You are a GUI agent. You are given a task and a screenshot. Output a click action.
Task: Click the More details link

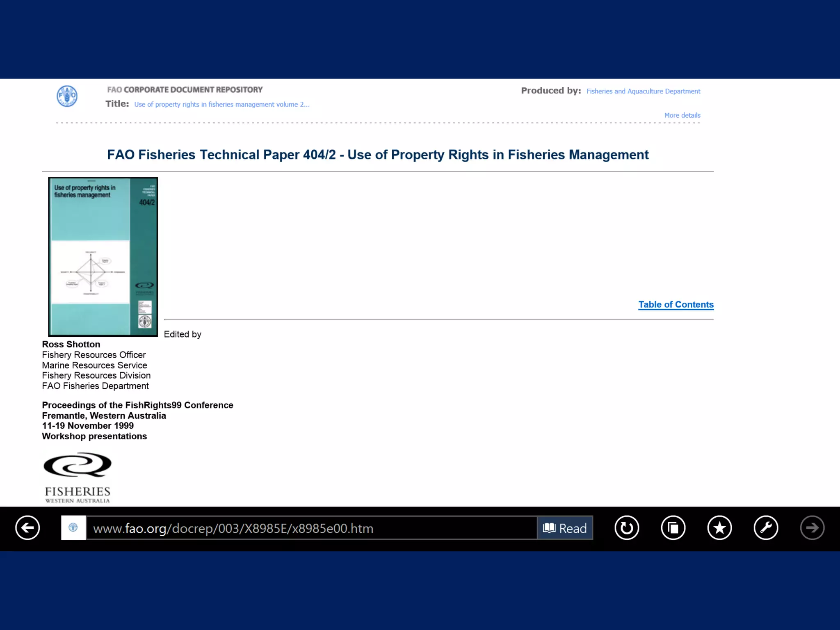tap(682, 115)
